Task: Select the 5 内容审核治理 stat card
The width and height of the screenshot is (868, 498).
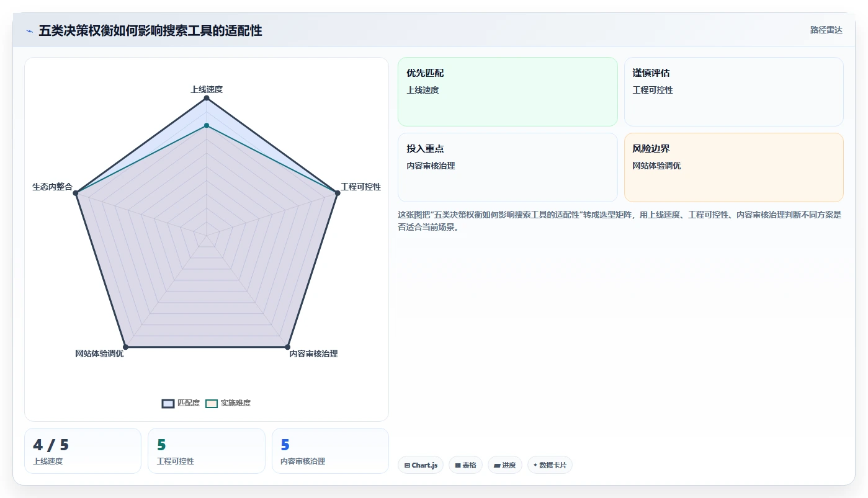Action: coord(330,451)
